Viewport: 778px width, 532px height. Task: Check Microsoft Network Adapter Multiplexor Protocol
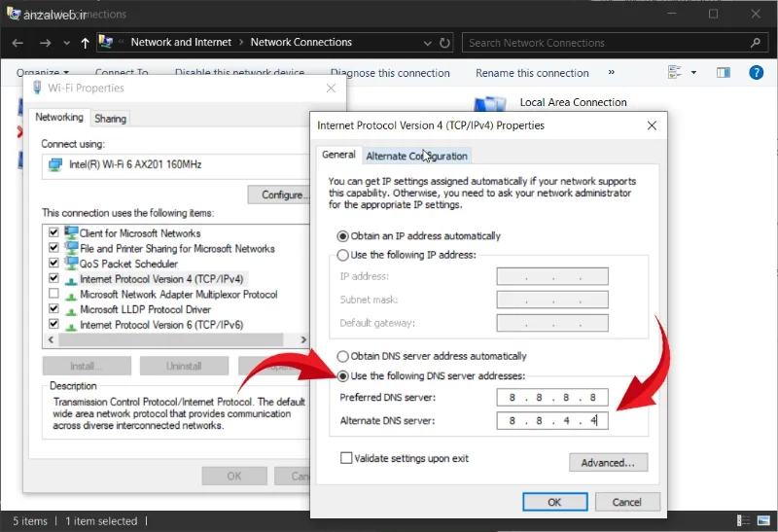pyautogui.click(x=53, y=294)
